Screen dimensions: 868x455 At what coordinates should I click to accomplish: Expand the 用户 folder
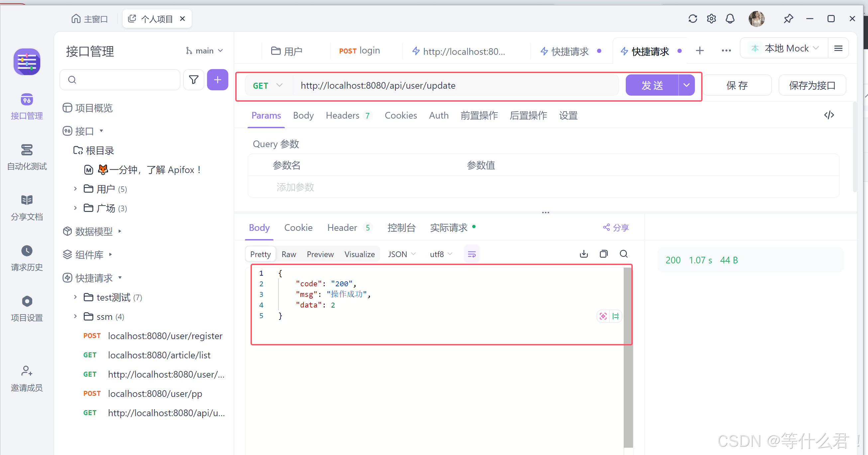pyautogui.click(x=75, y=189)
